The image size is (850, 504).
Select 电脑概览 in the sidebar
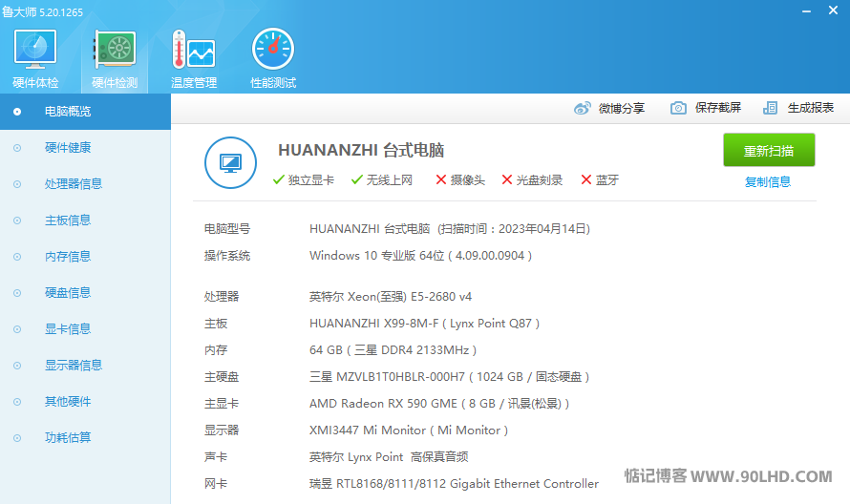click(x=85, y=112)
